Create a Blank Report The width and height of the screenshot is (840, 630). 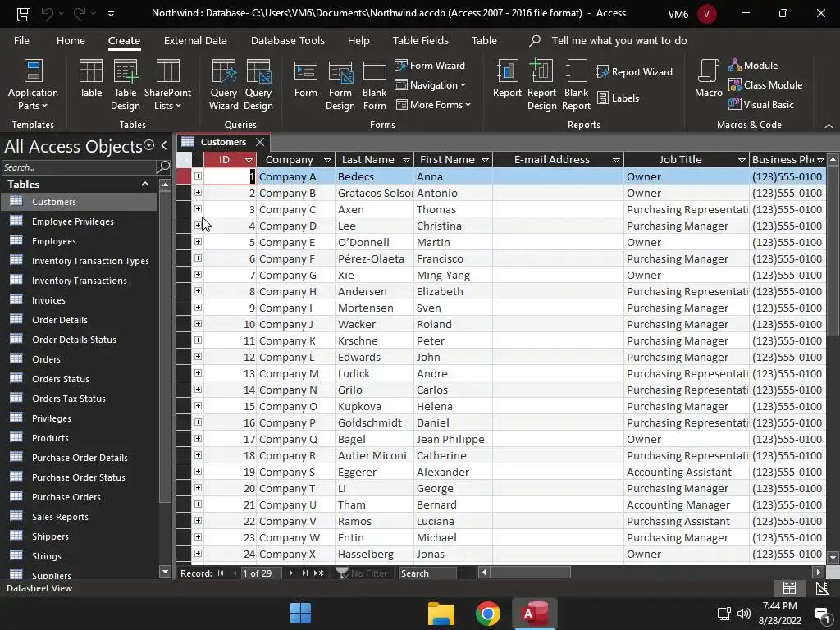pyautogui.click(x=576, y=84)
